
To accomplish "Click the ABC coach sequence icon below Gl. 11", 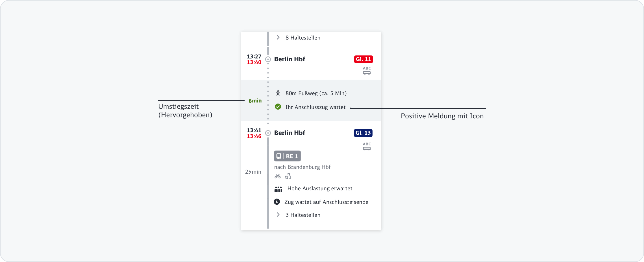I will tap(367, 71).
